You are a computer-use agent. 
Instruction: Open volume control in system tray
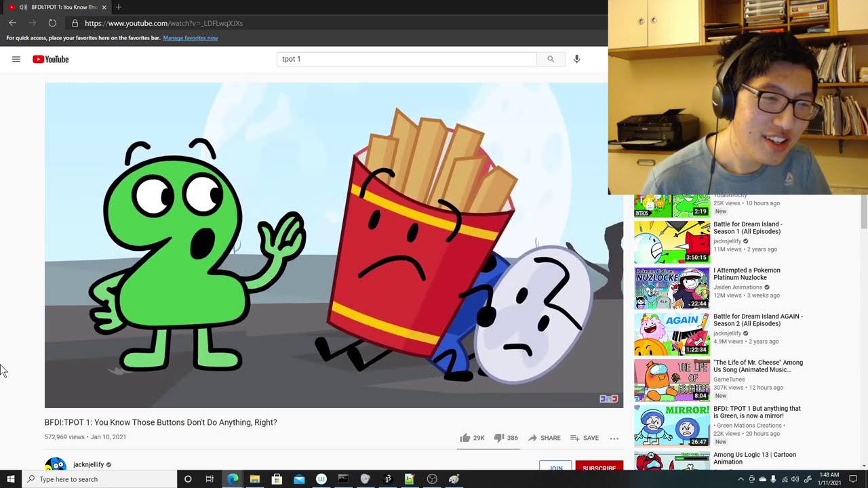point(795,479)
